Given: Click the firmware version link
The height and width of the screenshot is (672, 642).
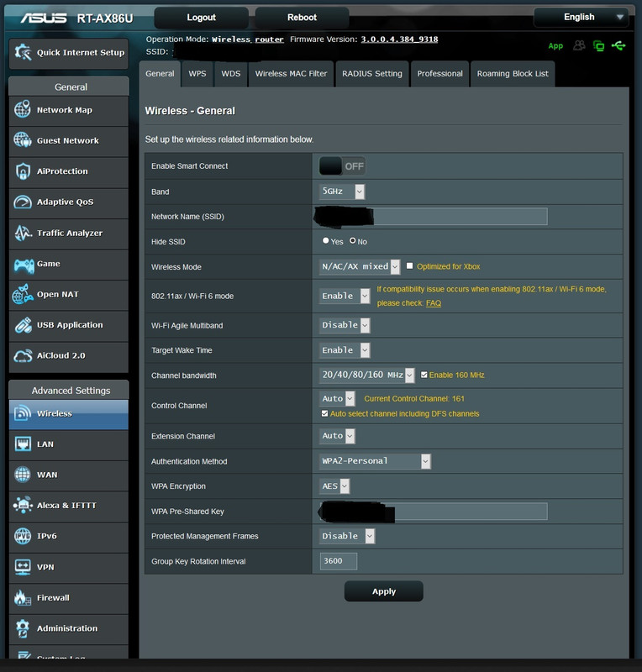Looking at the screenshot, I should [x=399, y=39].
